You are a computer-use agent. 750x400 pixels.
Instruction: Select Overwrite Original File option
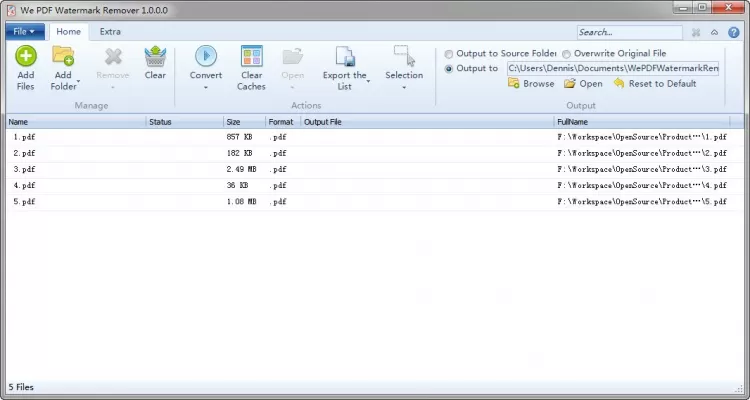pyautogui.click(x=567, y=54)
